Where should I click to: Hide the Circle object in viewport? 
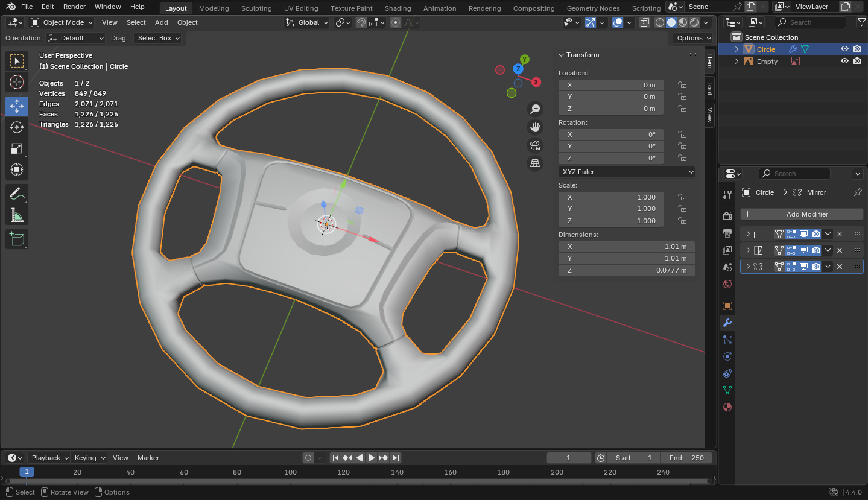coord(844,49)
